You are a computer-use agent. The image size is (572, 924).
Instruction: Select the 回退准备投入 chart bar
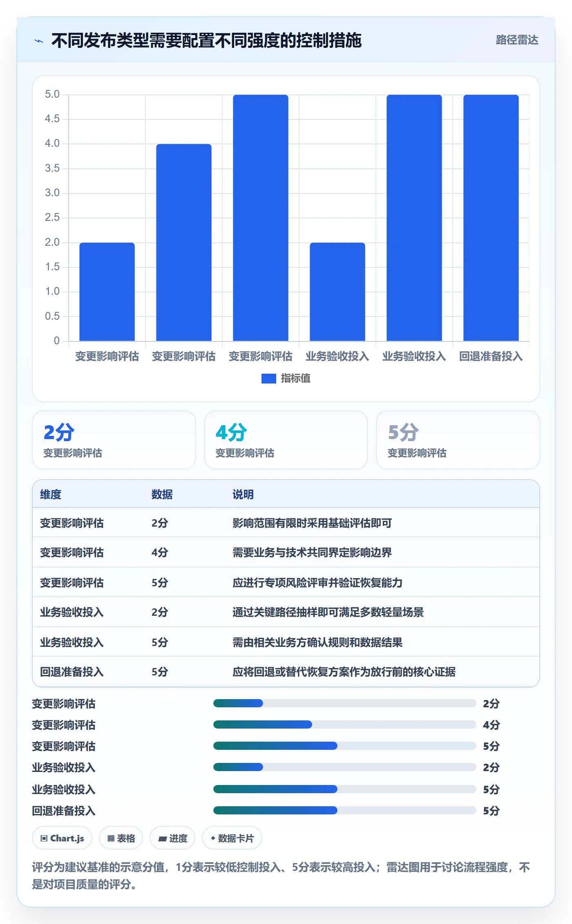coord(491,218)
